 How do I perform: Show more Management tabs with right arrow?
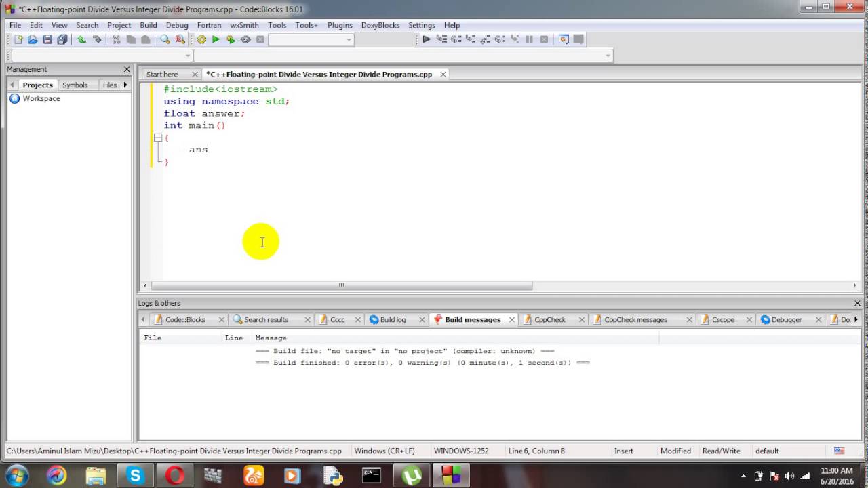point(125,85)
